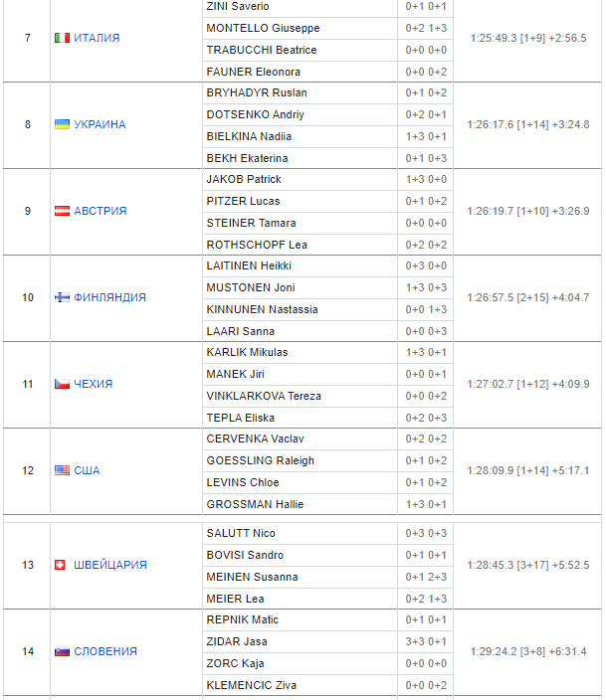Screen dimensions: 606x700
Task: Go to the АВСТРИЯ team page
Action: pos(100,211)
